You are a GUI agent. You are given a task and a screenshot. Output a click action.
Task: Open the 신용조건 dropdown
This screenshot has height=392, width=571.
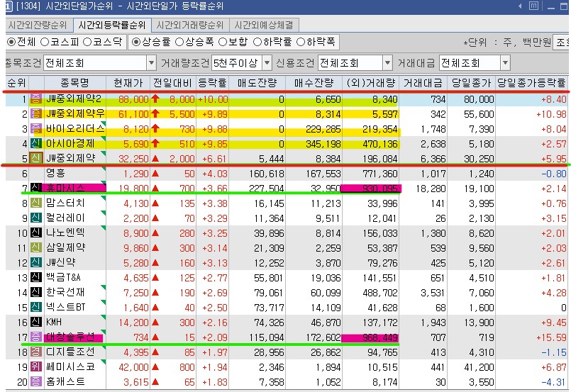pos(387,63)
